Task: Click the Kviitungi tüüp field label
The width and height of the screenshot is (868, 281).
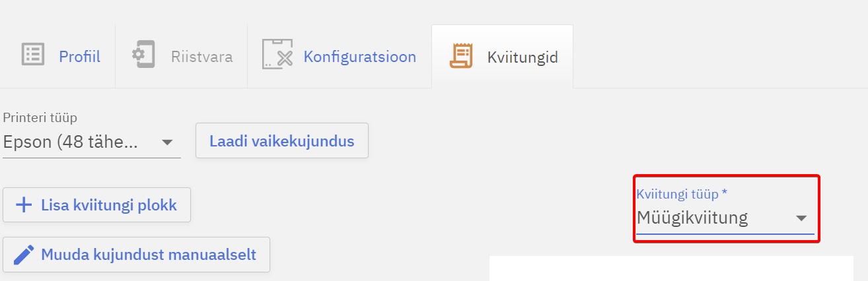Action: point(682,194)
